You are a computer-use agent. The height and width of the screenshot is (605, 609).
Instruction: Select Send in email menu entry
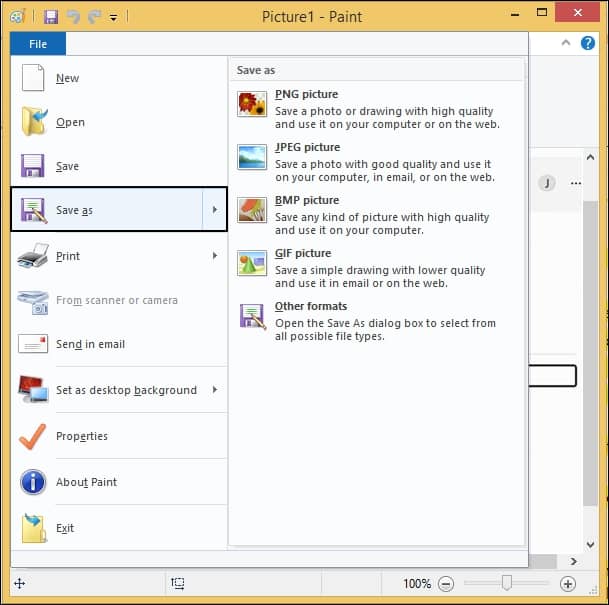click(119, 344)
